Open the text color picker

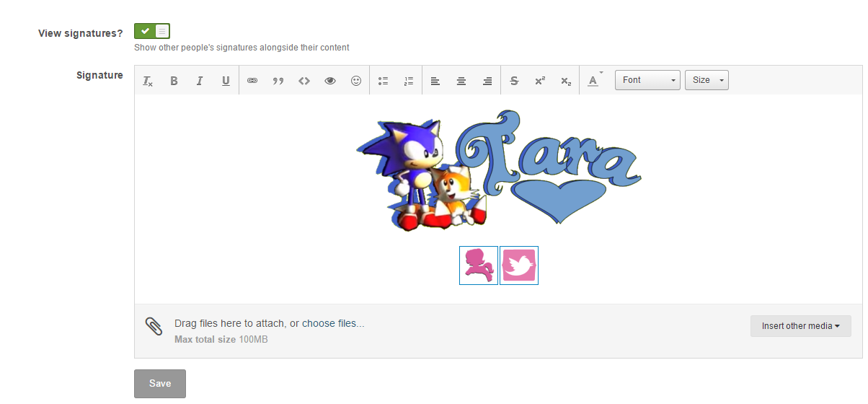[594, 80]
